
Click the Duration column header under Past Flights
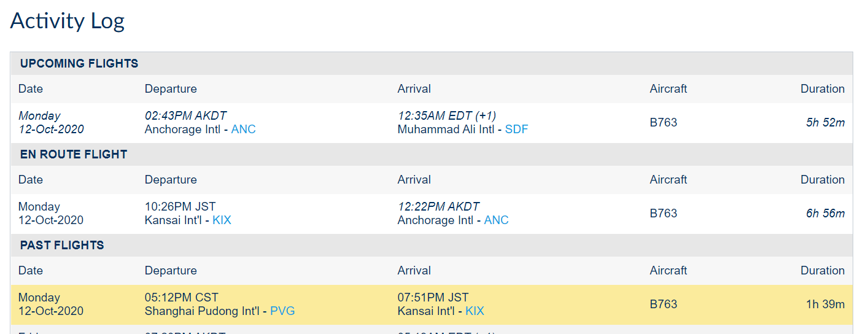[823, 271]
